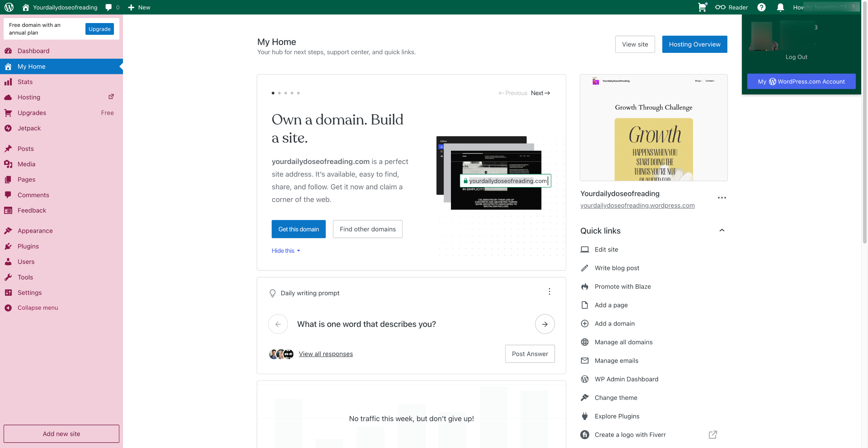Go to Appearance menu item

point(35,231)
